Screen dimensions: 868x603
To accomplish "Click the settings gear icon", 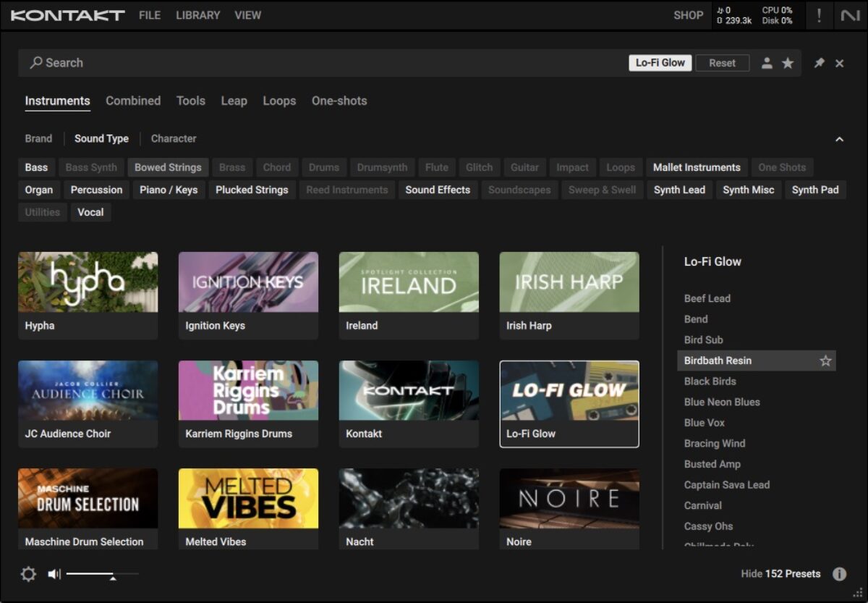I will click(28, 574).
